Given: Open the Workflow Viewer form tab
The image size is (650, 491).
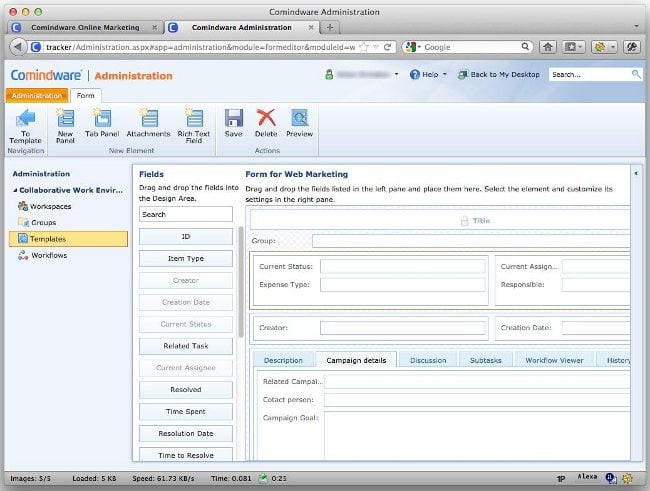Looking at the screenshot, I should coord(554,360).
